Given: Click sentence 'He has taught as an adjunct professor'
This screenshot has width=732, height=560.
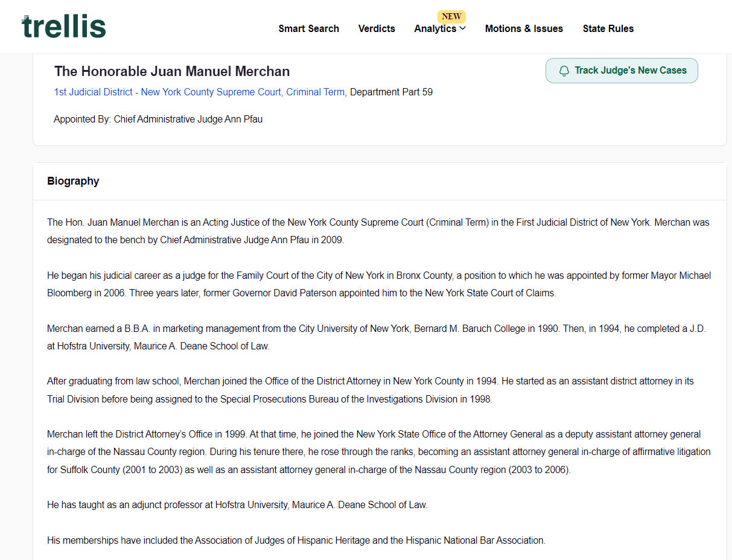Looking at the screenshot, I should point(237,505).
